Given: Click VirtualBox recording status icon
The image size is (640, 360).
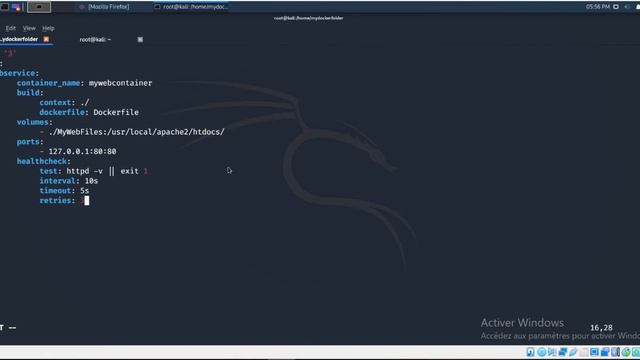Looking at the screenshot, I should 605,352.
